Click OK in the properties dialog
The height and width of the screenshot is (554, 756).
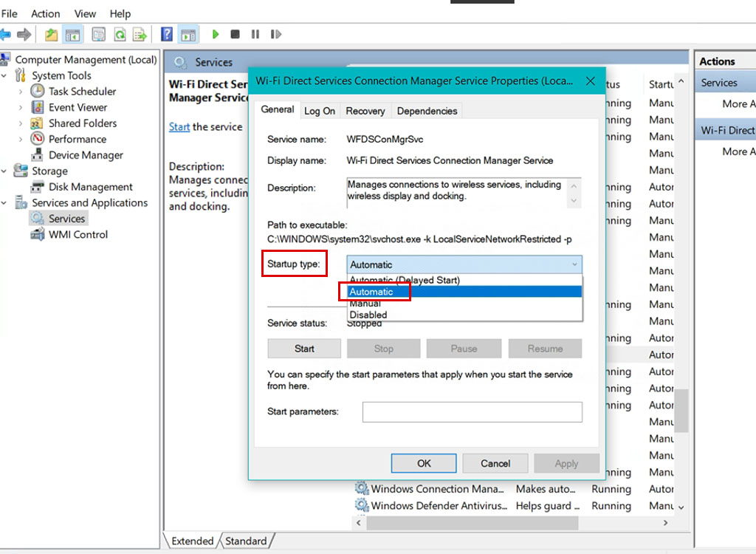pyautogui.click(x=424, y=463)
